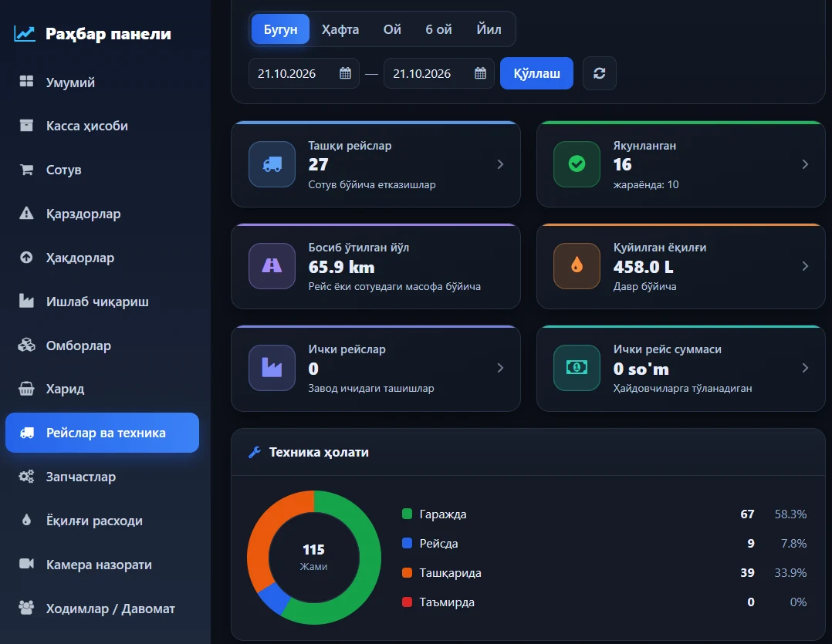832x644 pixels.
Task: Click the Техника ҳолати heading
Action: click(319, 452)
